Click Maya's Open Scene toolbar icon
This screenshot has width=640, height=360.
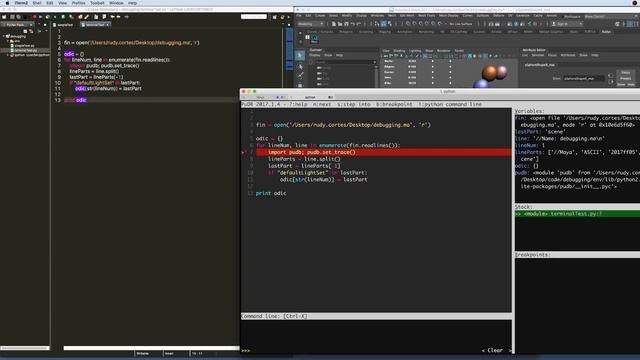(x=340, y=24)
